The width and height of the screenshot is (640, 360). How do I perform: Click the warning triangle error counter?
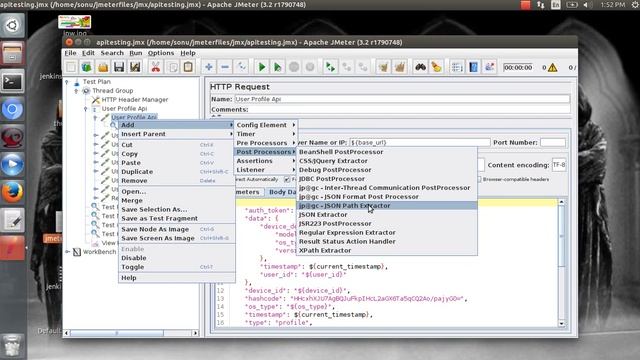tap(553, 67)
